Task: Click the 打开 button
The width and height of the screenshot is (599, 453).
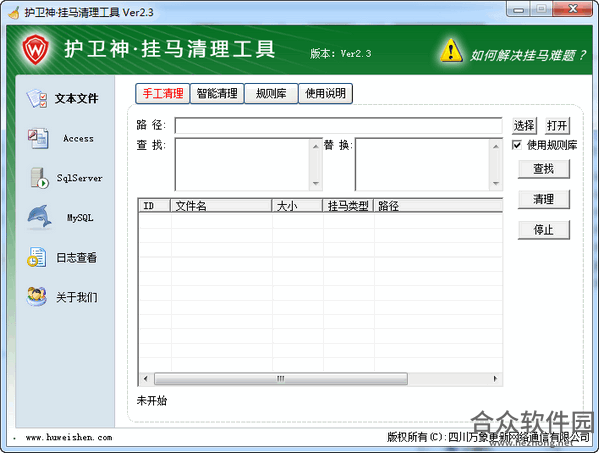Action: point(557,126)
